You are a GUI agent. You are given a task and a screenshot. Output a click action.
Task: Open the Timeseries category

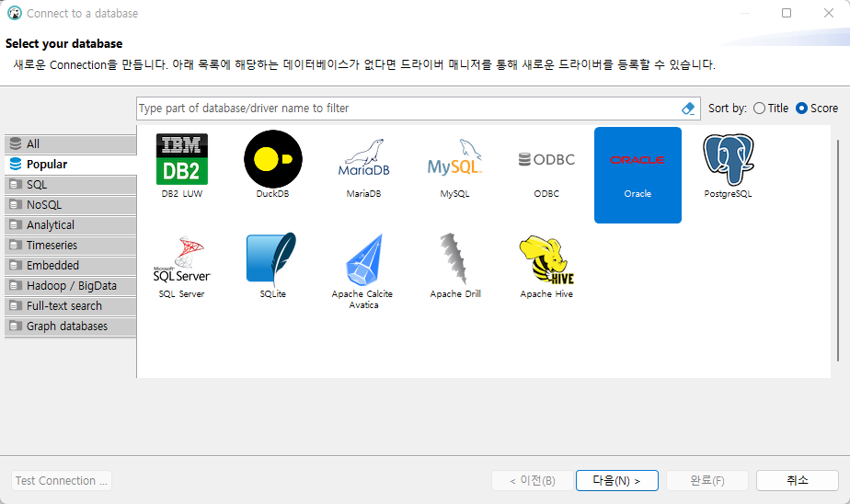click(71, 246)
